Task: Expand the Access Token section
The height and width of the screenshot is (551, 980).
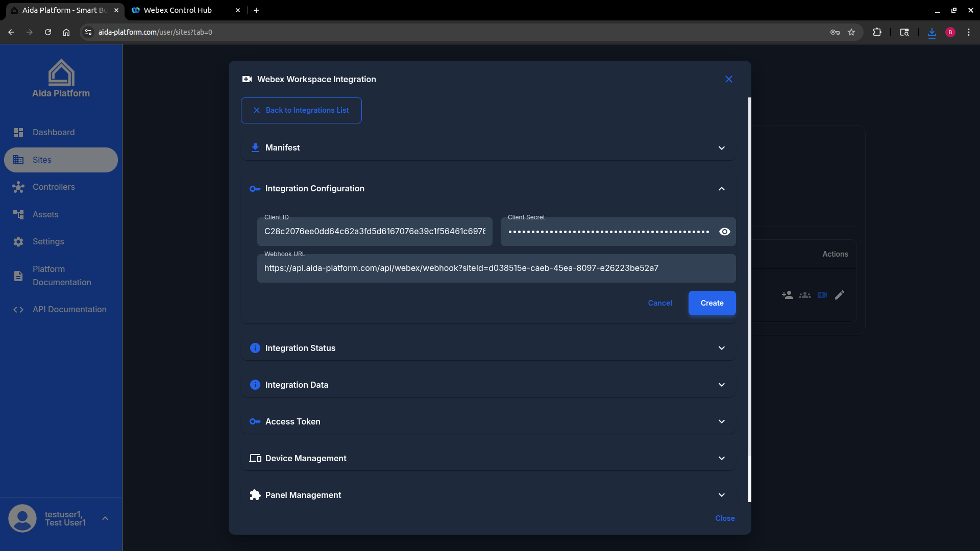Action: click(488, 421)
